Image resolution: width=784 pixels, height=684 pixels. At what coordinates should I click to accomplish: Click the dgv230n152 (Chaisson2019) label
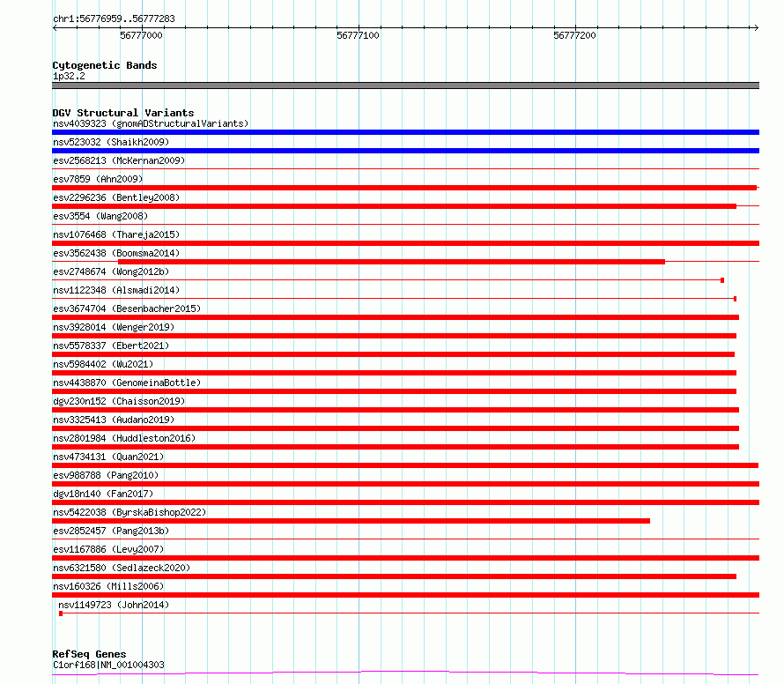click(119, 401)
